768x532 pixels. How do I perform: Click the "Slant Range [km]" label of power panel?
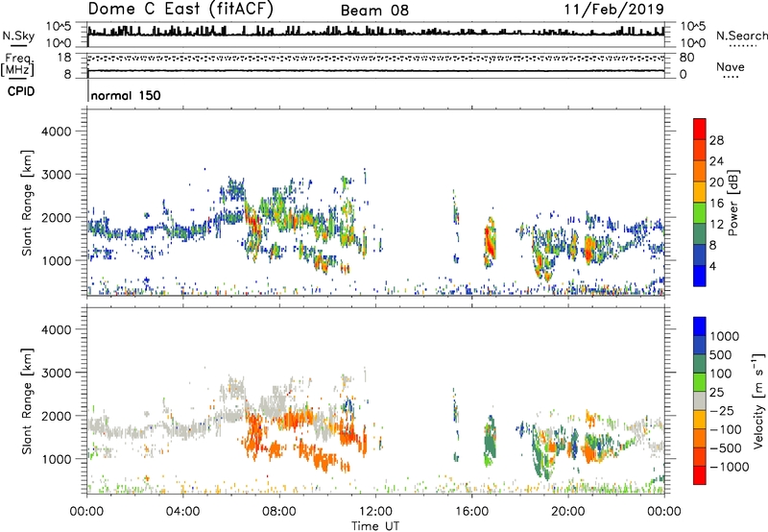28,203
